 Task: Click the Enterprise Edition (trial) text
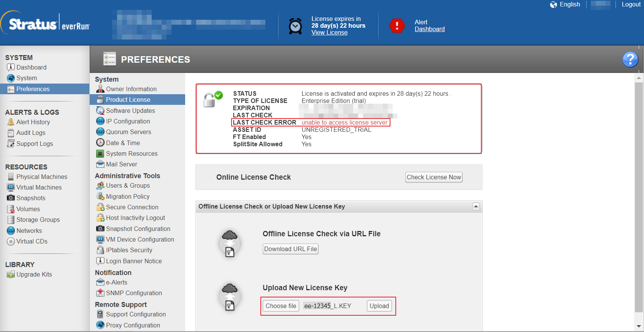coord(334,101)
